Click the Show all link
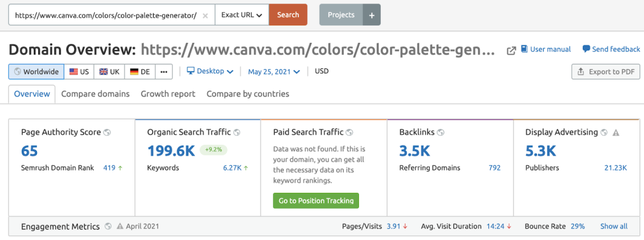Viewport: 644px width, 240px height. tap(613, 226)
